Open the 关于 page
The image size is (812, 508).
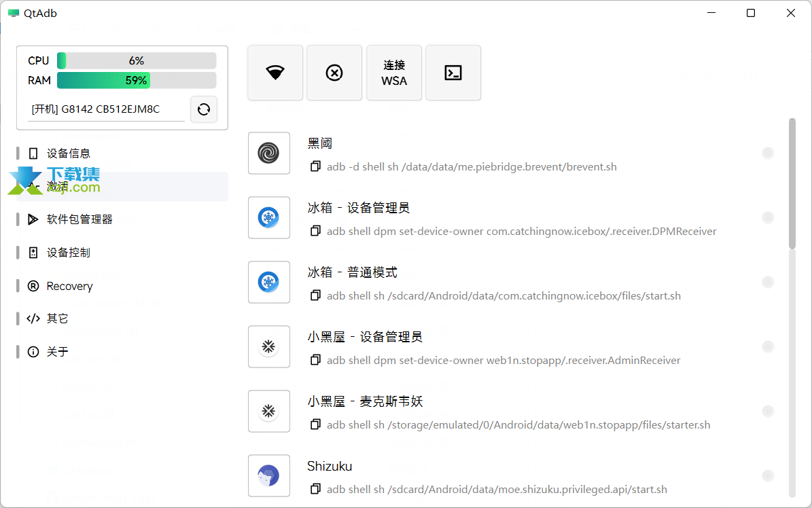(x=122, y=352)
